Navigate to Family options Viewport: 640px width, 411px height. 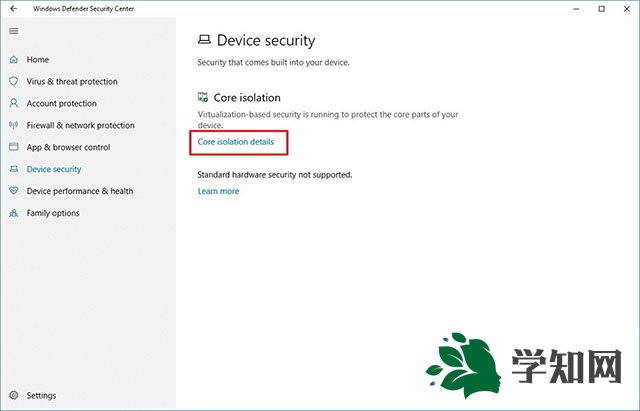pyautogui.click(x=53, y=213)
